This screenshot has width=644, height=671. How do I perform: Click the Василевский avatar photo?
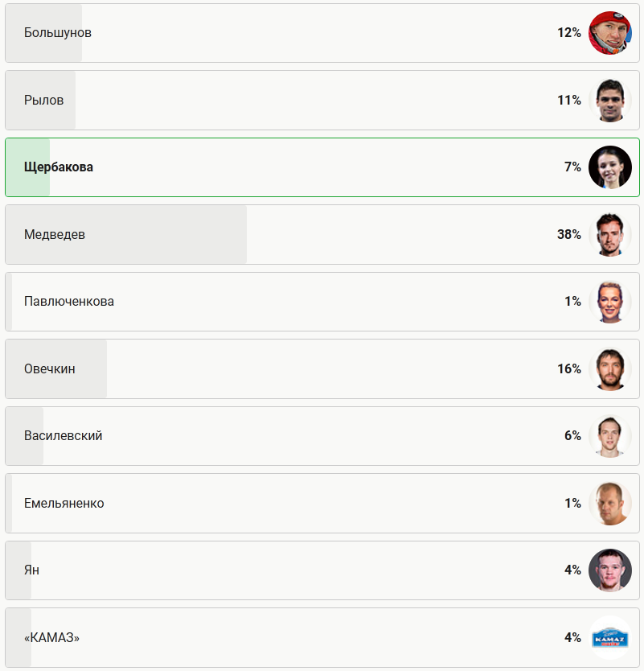(x=610, y=436)
